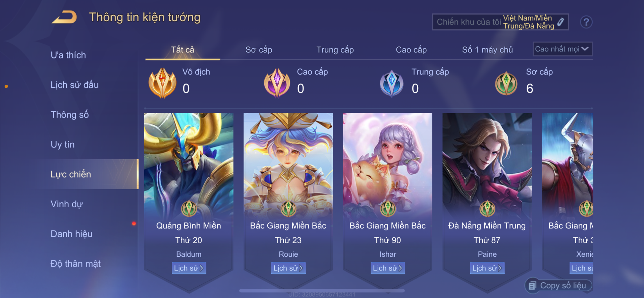The width and height of the screenshot is (644, 298).
Task: Click the golden back arrow icon
Action: click(64, 17)
